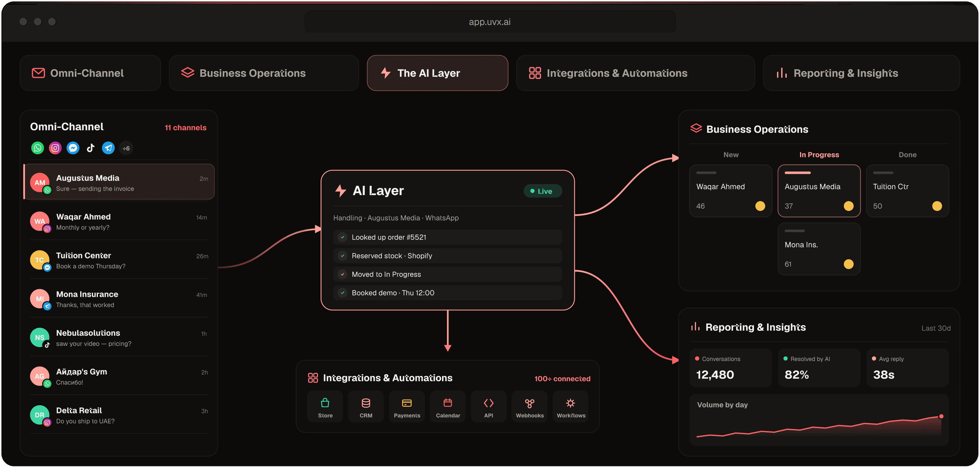Open the Tuition Ctr card in Done

(x=907, y=191)
